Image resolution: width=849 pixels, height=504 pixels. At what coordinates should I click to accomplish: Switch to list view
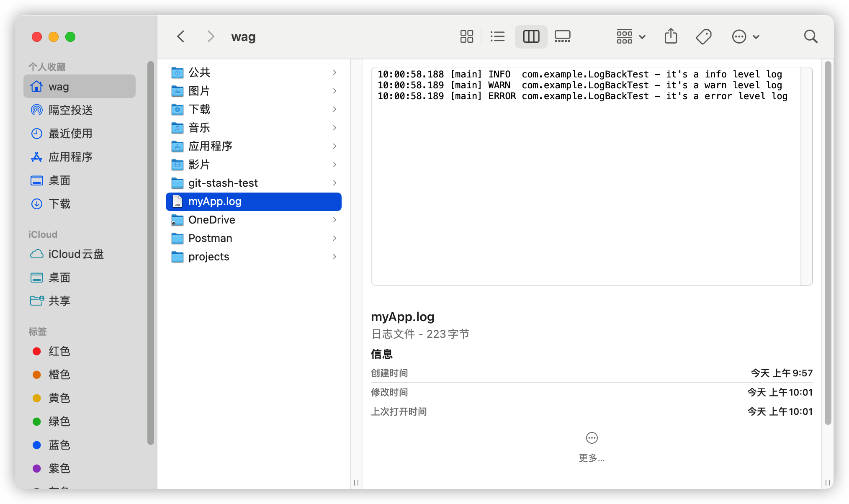(497, 37)
